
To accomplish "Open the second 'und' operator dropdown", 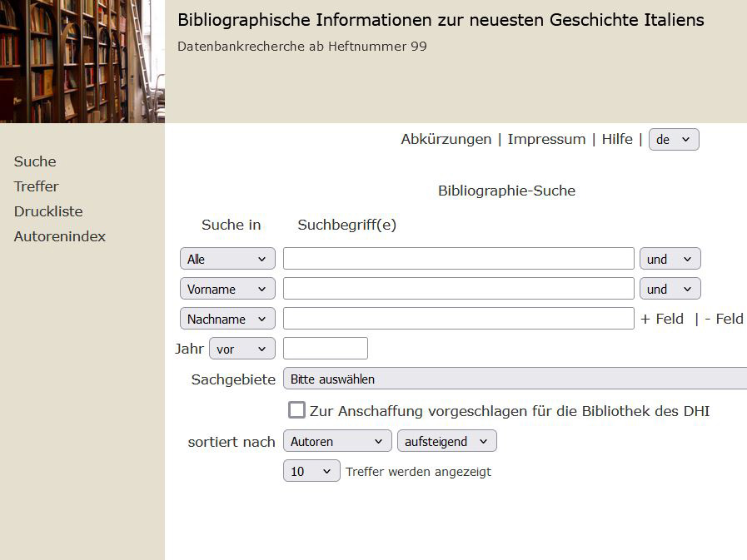I will tap(670, 289).
